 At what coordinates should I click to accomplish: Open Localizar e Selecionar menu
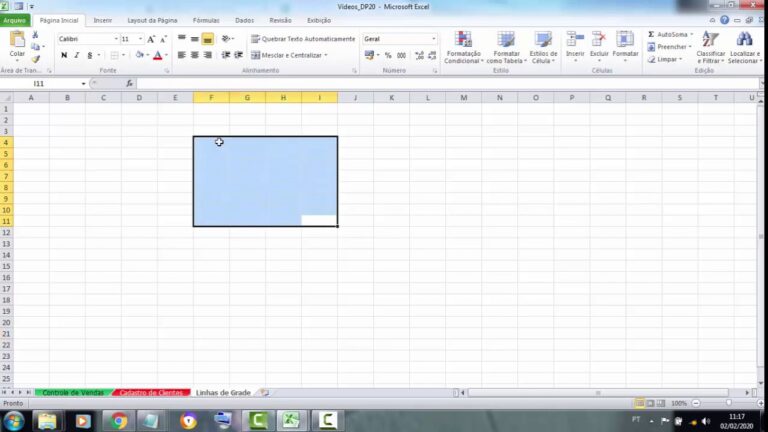pyautogui.click(x=744, y=48)
